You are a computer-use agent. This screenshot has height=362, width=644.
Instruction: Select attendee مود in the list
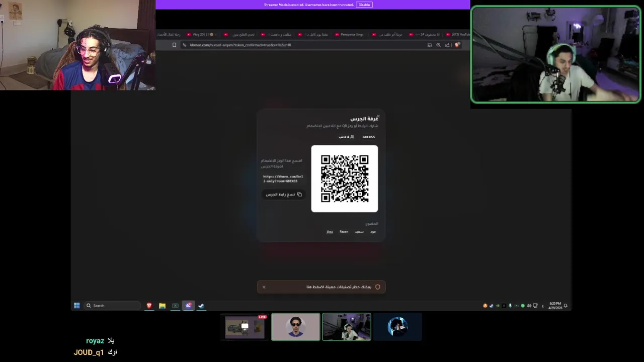coord(373,232)
